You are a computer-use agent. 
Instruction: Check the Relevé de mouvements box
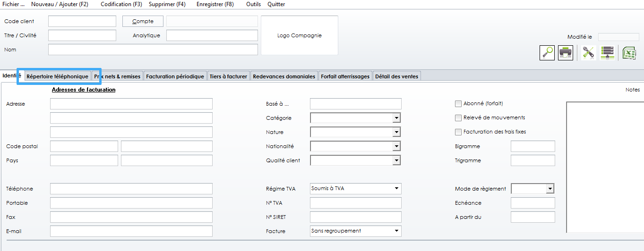pyautogui.click(x=458, y=118)
